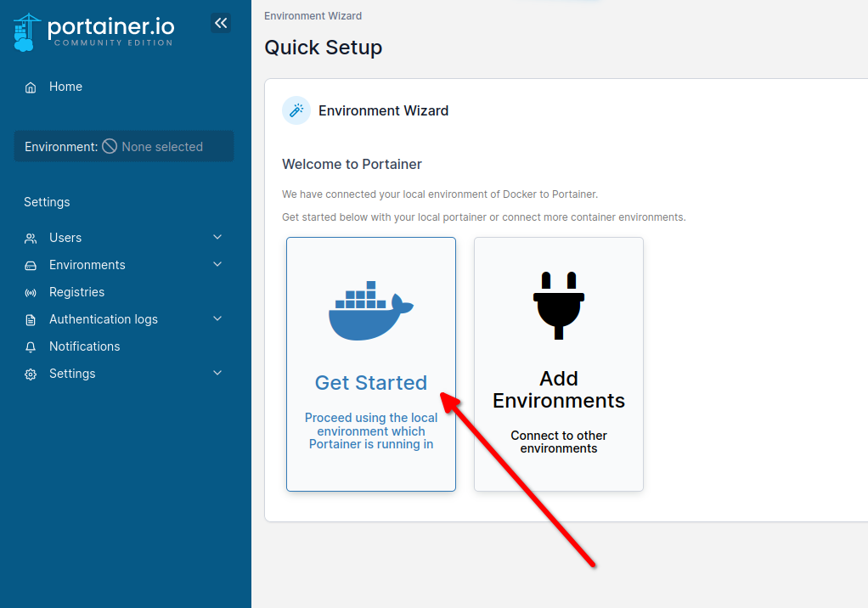Select the Get Started card
The width and height of the screenshot is (868, 608).
pos(371,364)
